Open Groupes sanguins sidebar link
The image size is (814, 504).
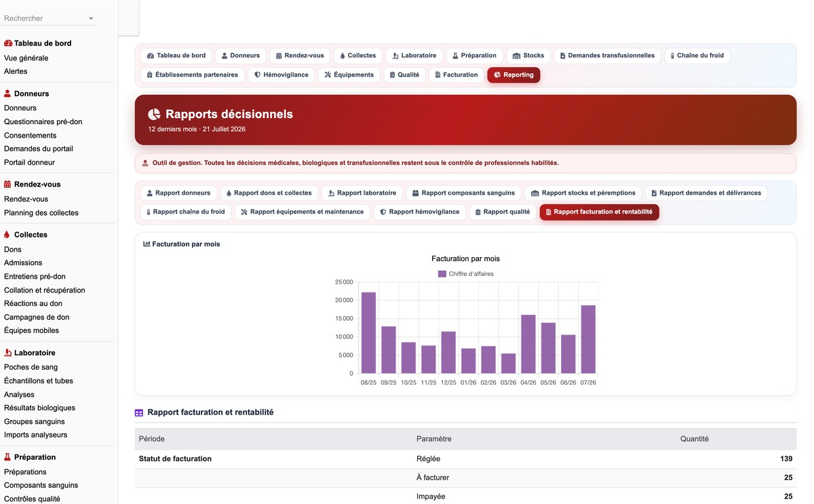35,422
